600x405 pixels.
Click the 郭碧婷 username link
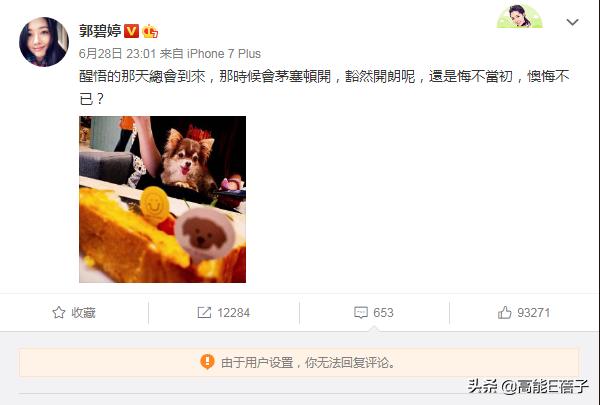100,31
